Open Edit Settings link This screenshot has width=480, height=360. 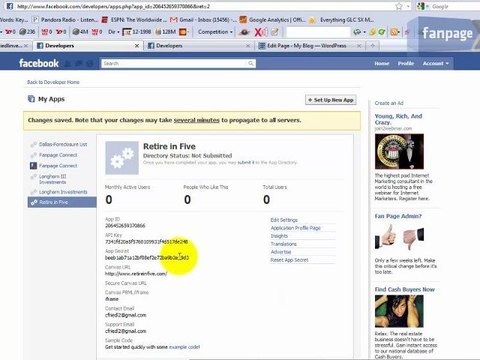coord(284,220)
